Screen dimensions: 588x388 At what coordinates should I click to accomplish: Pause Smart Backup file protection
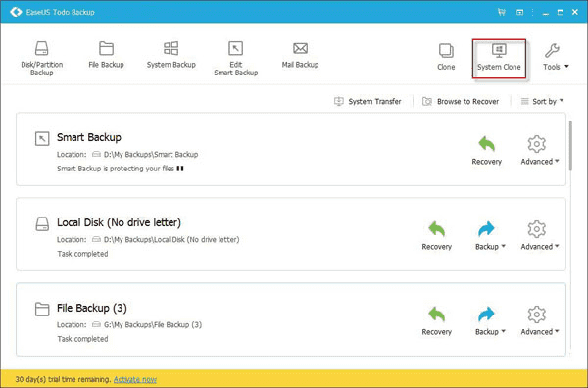(180, 169)
